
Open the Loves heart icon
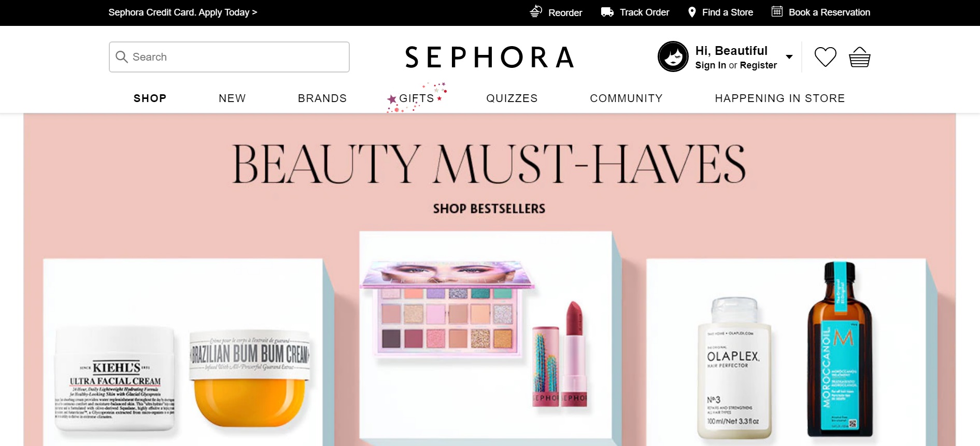(x=826, y=57)
